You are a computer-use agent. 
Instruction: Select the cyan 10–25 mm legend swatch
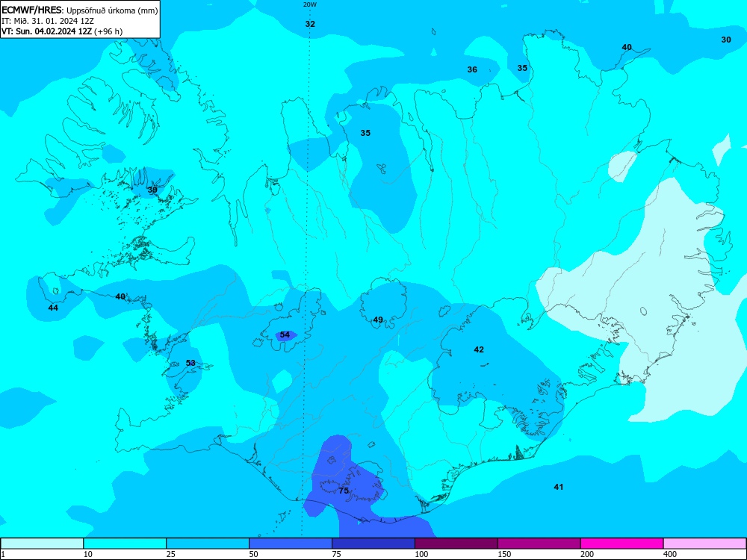pyautogui.click(x=125, y=544)
